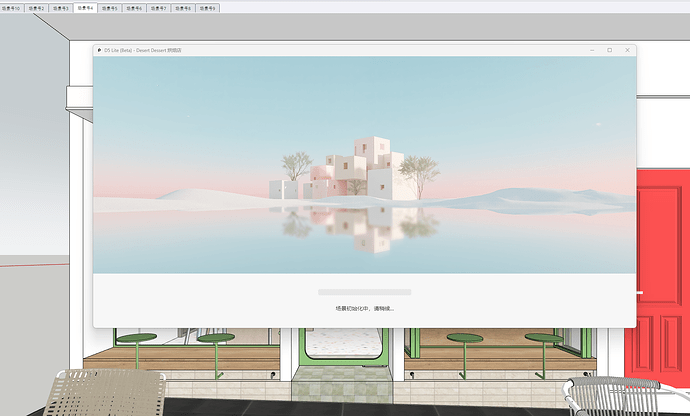Switch to scene tab 场景号10
690x416 pixels.
(x=12, y=7)
